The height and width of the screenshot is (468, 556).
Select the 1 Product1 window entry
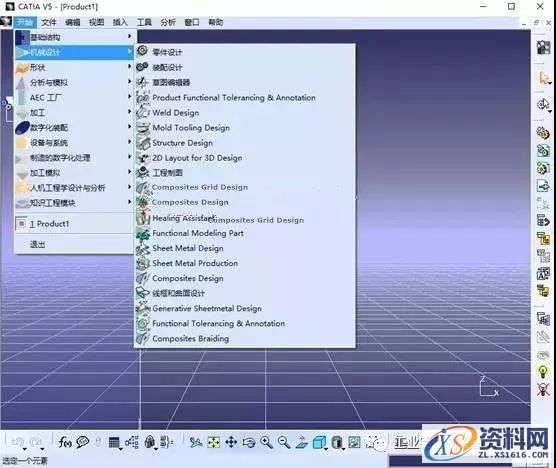(74, 224)
